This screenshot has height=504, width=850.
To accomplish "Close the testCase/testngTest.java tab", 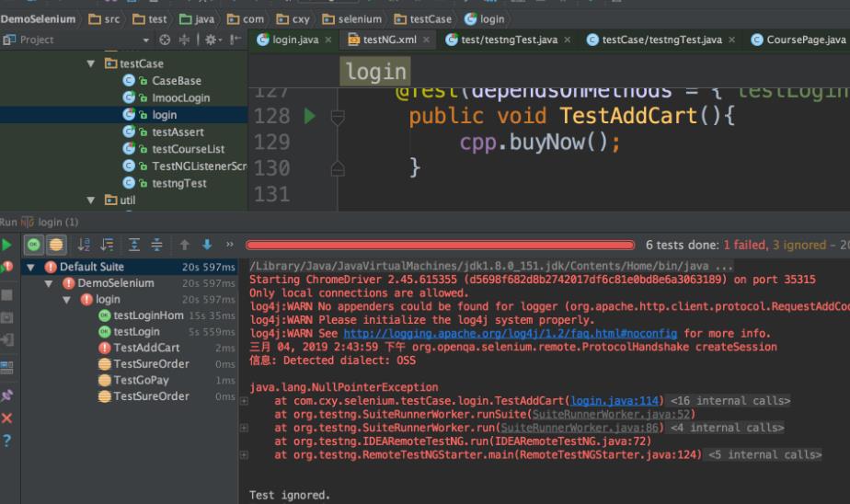I will (x=732, y=40).
